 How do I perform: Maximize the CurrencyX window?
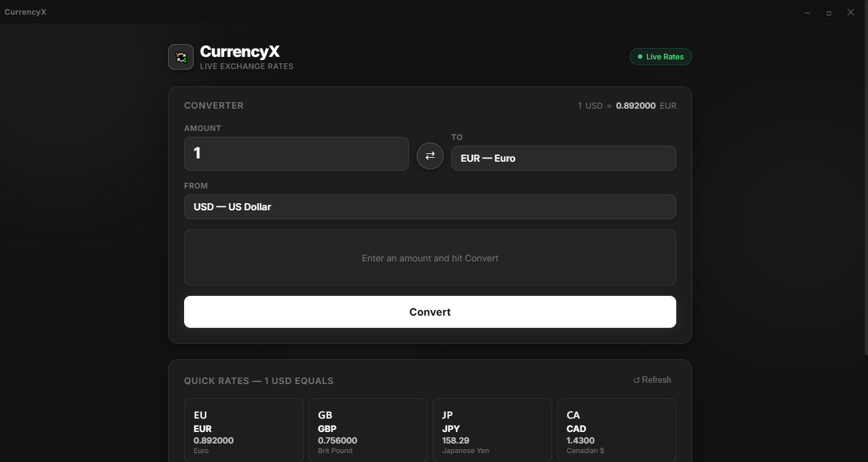pyautogui.click(x=829, y=13)
